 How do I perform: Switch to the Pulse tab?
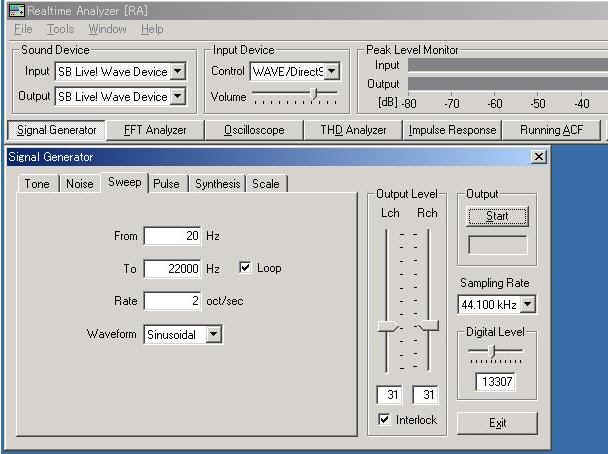click(167, 184)
